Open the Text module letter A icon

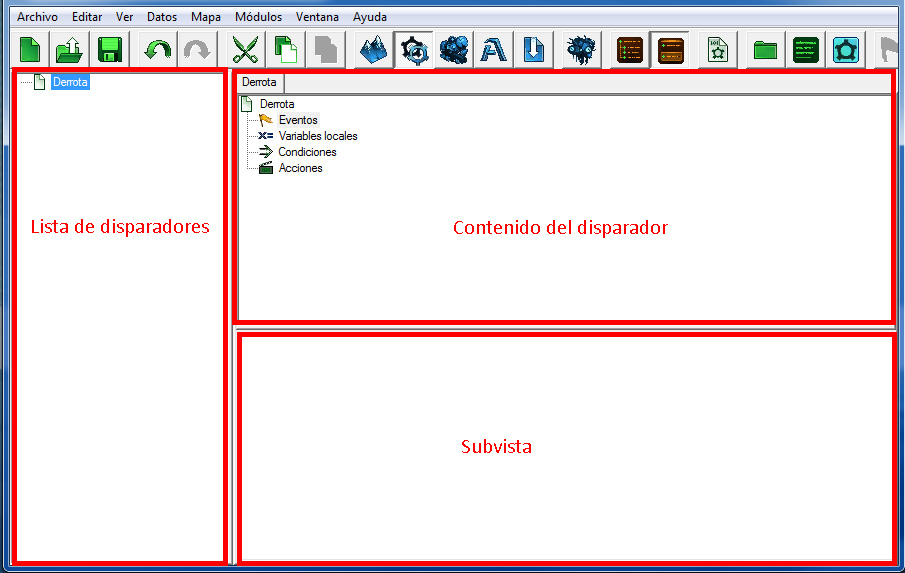pos(493,50)
